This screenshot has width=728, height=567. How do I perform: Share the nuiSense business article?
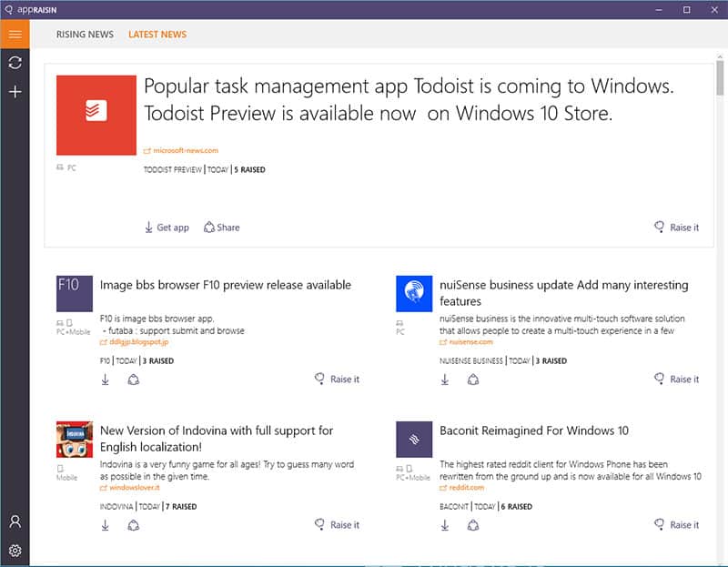[x=473, y=380]
